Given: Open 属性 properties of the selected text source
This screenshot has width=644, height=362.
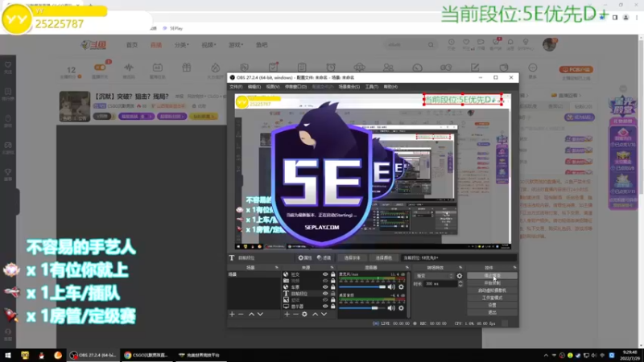Looking at the screenshot, I should (x=305, y=257).
